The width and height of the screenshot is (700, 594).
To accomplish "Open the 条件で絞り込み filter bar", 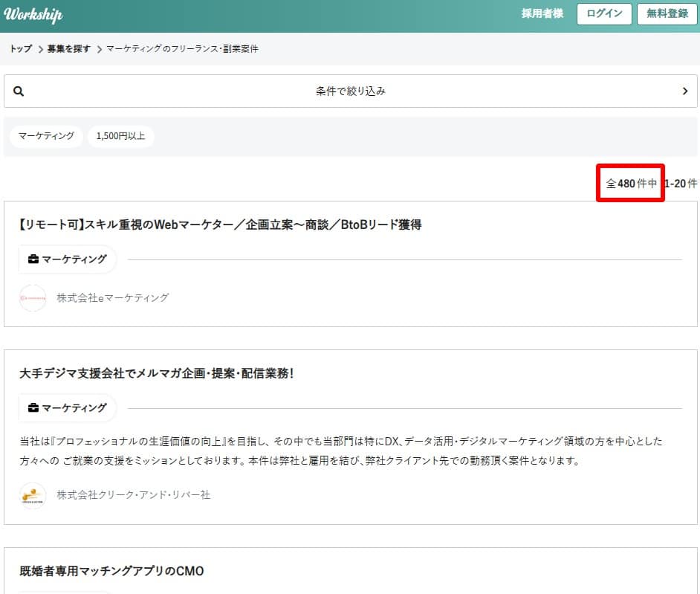I will click(350, 91).
